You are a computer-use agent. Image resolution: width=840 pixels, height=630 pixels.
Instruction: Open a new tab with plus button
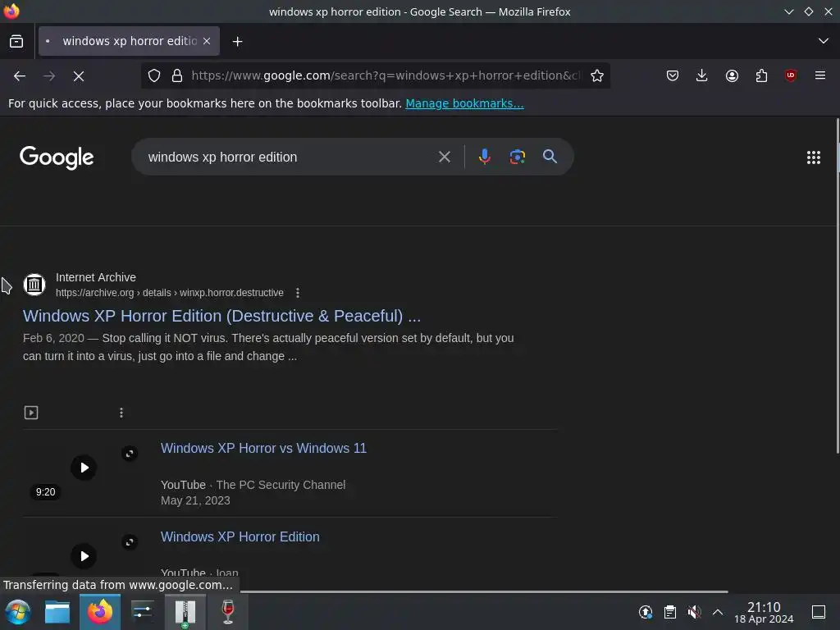click(x=237, y=41)
